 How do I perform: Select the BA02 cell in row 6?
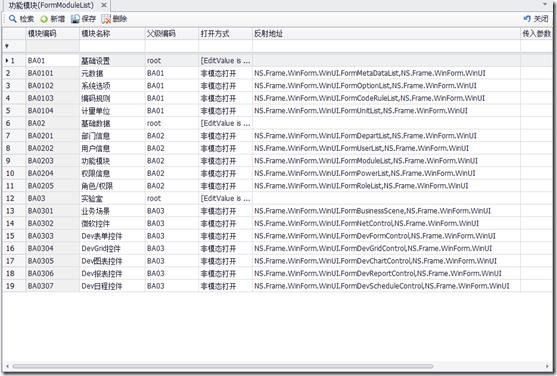point(53,123)
